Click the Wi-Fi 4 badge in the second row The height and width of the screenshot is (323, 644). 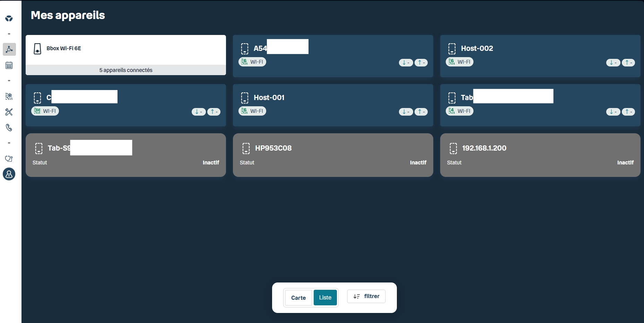pos(460,111)
